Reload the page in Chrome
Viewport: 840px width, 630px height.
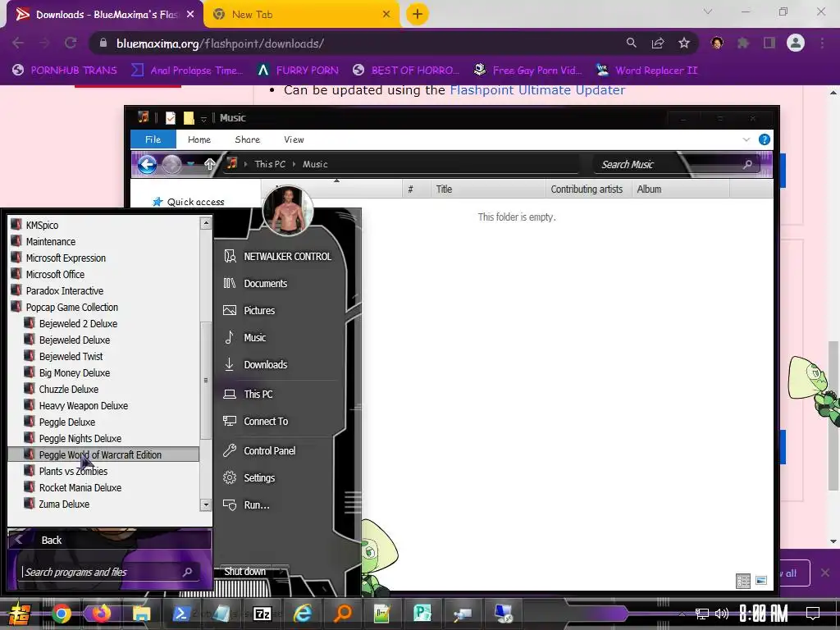click(71, 43)
